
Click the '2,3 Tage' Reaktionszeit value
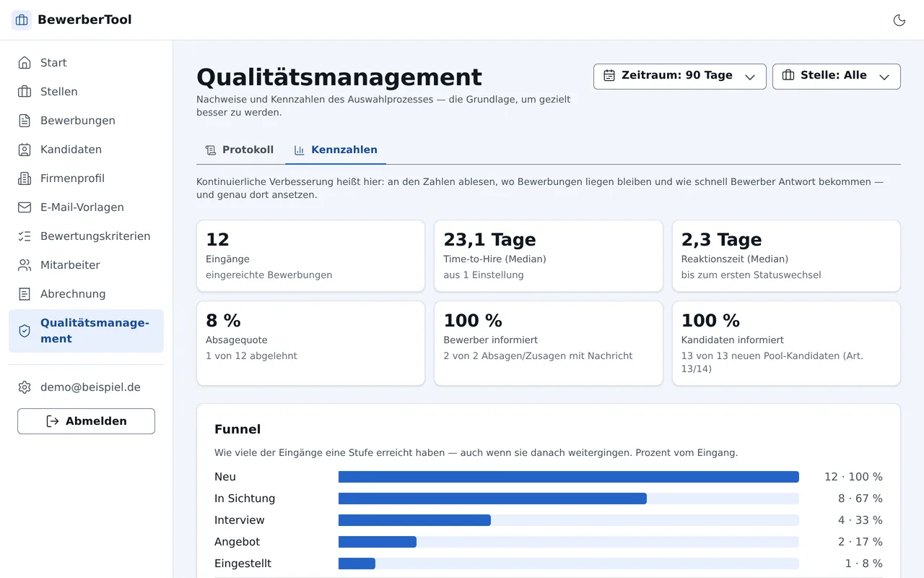[722, 240]
